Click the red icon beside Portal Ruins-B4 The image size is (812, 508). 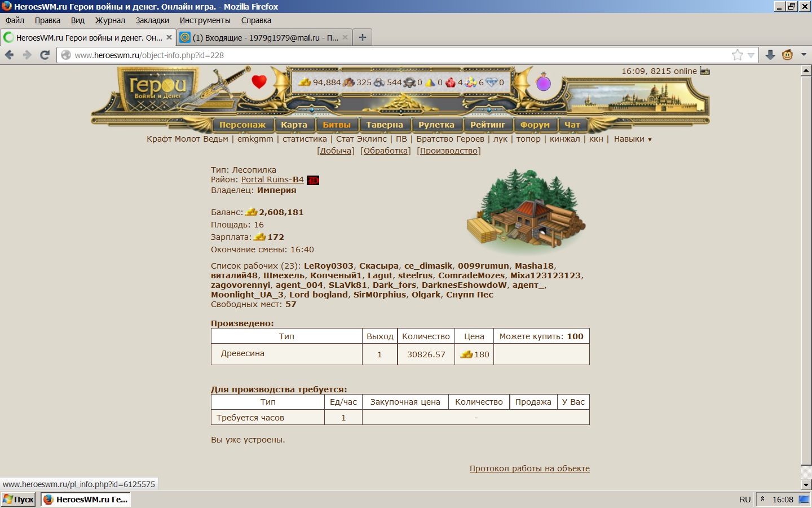(x=313, y=180)
